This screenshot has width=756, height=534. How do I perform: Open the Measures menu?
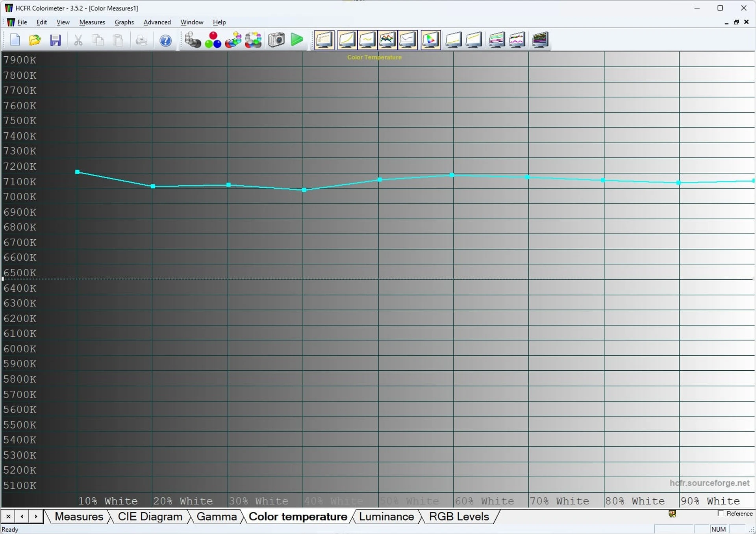click(x=92, y=22)
